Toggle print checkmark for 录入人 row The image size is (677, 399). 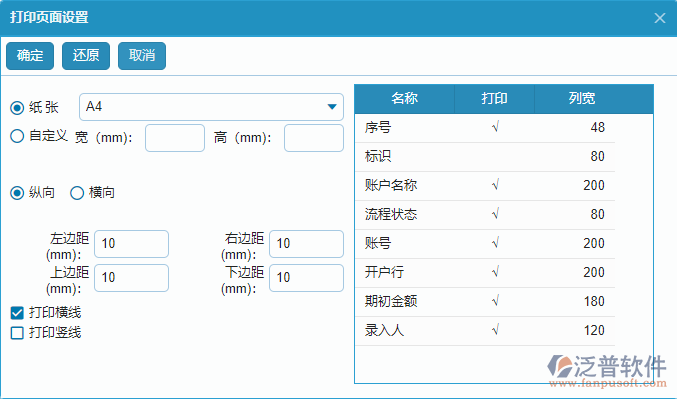point(495,331)
